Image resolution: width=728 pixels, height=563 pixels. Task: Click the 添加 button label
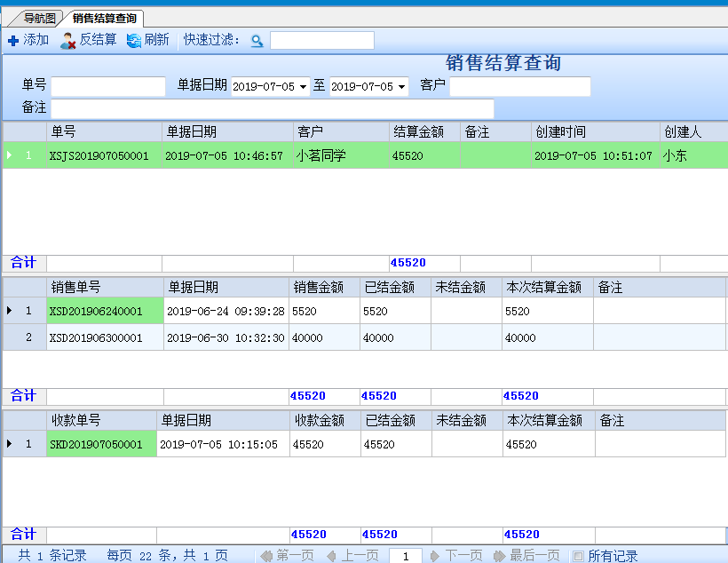tap(36, 39)
